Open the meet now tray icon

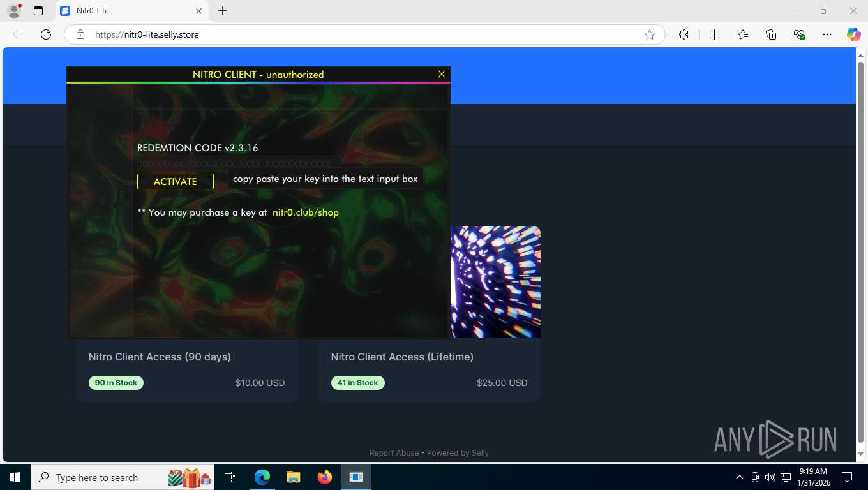pyautogui.click(x=755, y=477)
